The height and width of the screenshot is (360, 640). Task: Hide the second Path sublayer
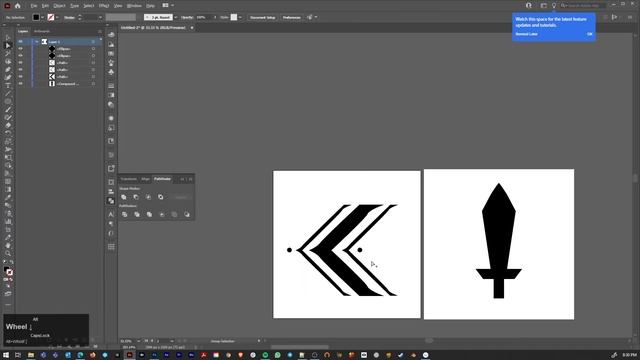[x=20, y=69]
